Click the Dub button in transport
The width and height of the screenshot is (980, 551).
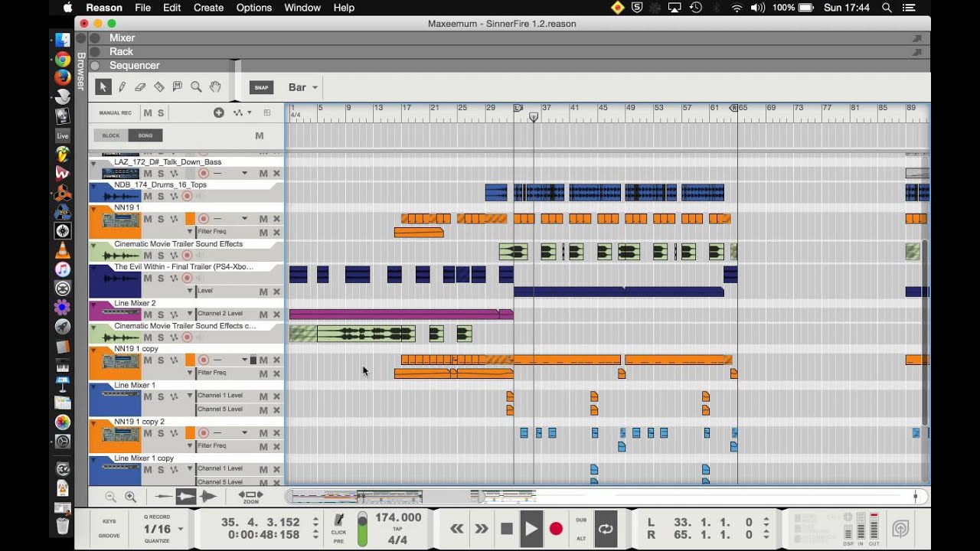[x=581, y=520]
